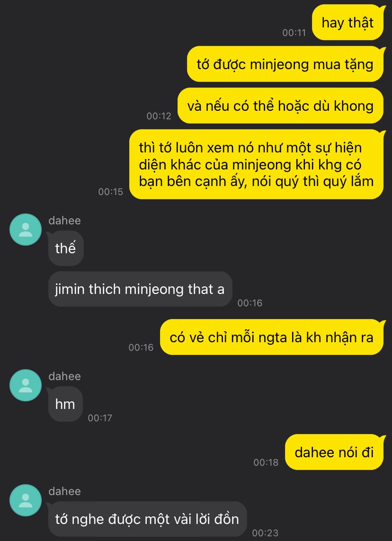Select the 'có vẻ chỉ mỗi ngta' bubble
The image size is (392, 541).
272,337
